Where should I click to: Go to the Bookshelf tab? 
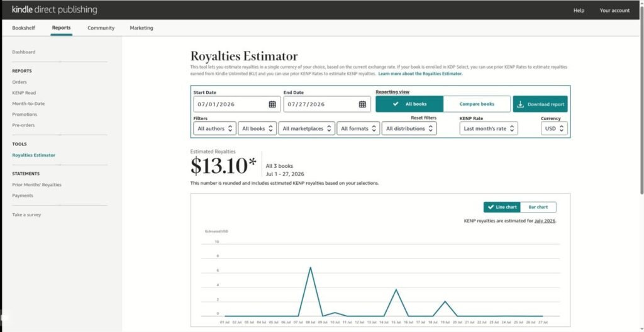coord(23,28)
